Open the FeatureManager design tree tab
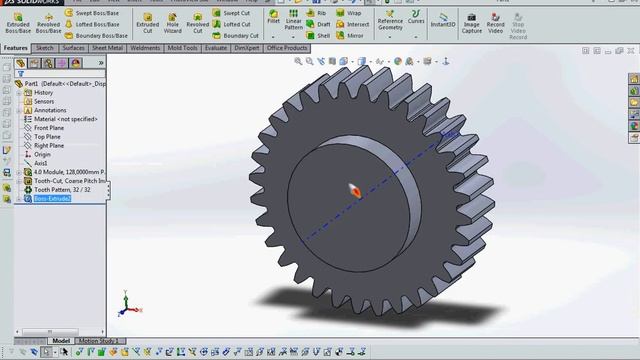Screen dimensions: 640x360 click(x=21, y=63)
